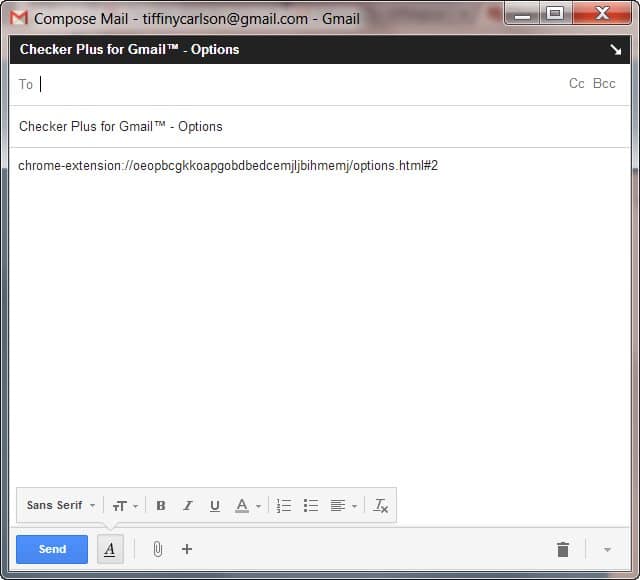Click the blue Send button
Viewport: 640px width, 580px height.
(x=52, y=549)
